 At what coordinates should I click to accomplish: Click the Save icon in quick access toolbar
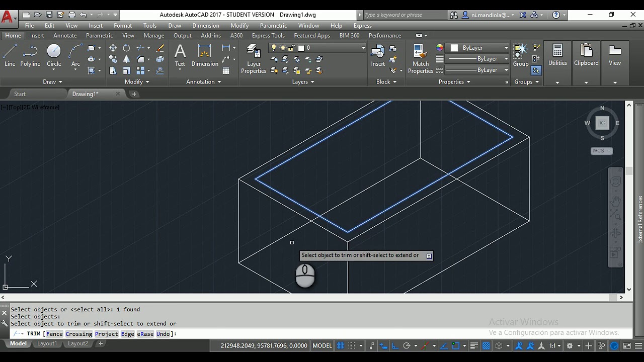[x=49, y=15]
